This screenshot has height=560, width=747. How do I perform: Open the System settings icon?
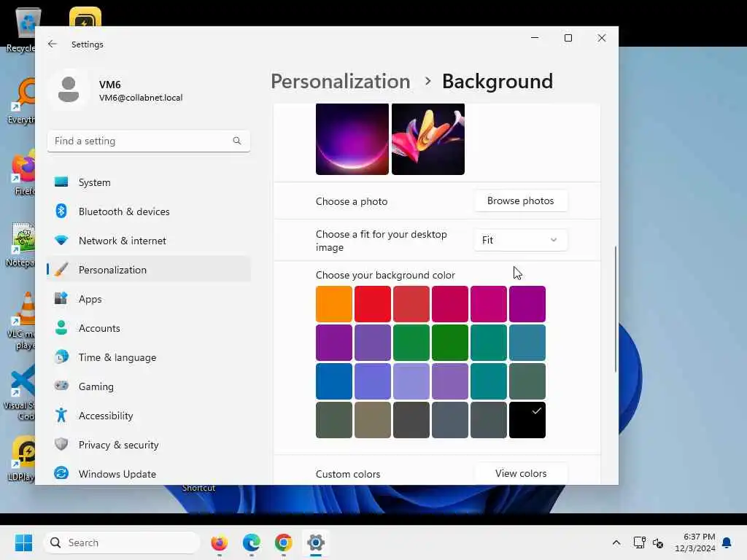coord(61,182)
